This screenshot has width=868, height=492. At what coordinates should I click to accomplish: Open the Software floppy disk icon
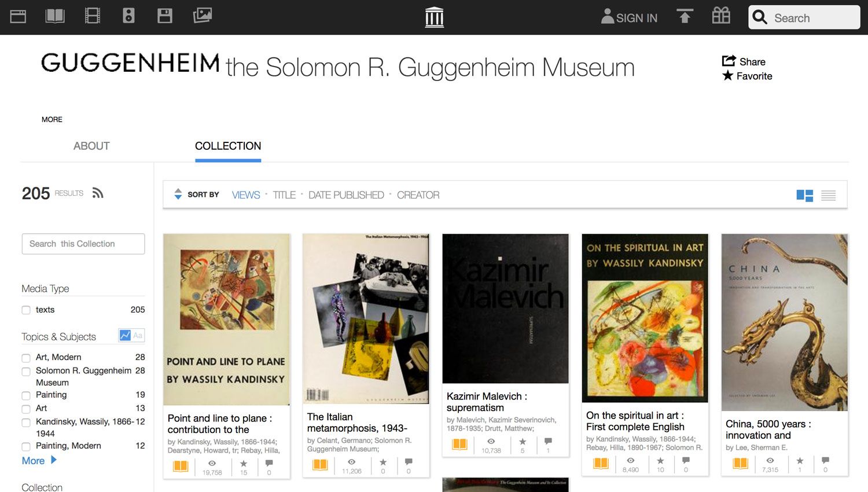click(x=165, y=16)
